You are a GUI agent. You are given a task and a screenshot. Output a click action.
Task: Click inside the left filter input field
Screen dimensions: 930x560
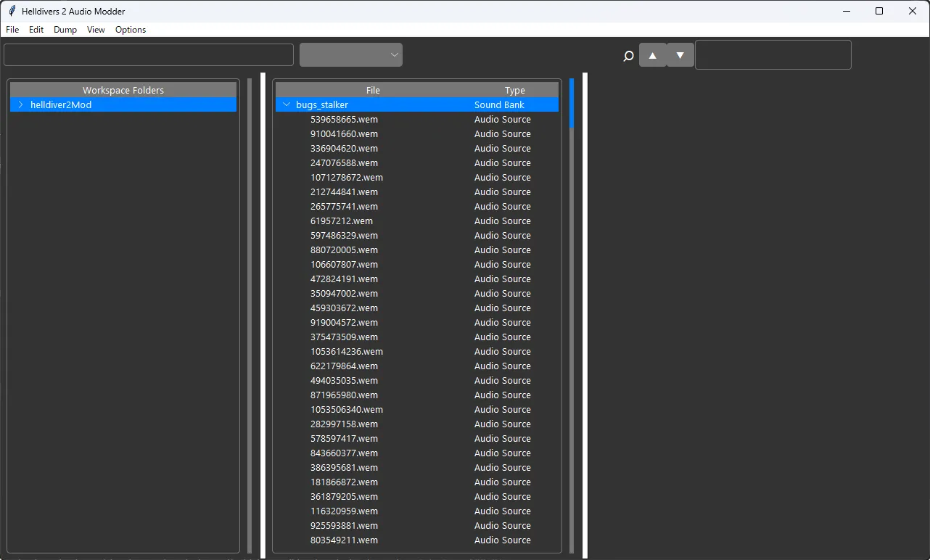pos(148,54)
